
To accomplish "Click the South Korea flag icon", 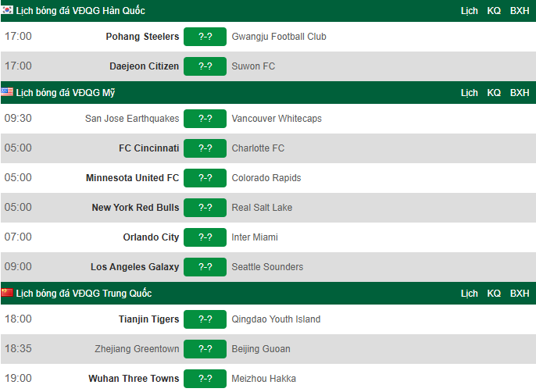I will tap(7, 10).
